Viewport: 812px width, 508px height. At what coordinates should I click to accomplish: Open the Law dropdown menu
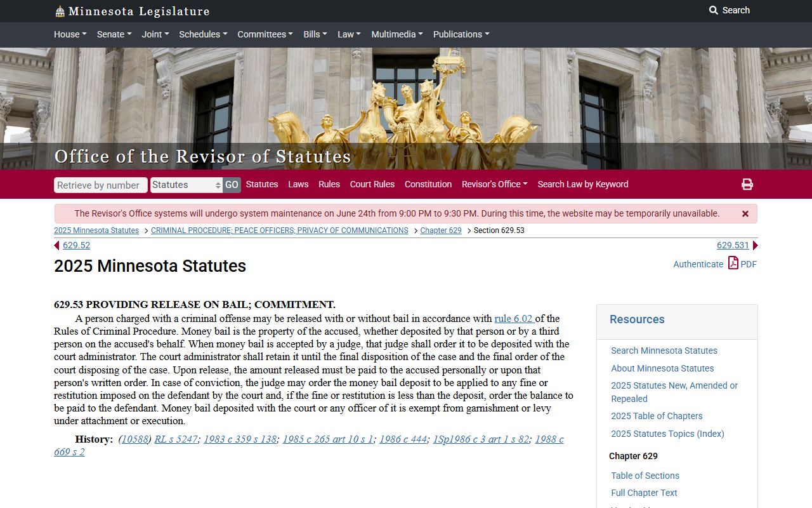pyautogui.click(x=349, y=34)
